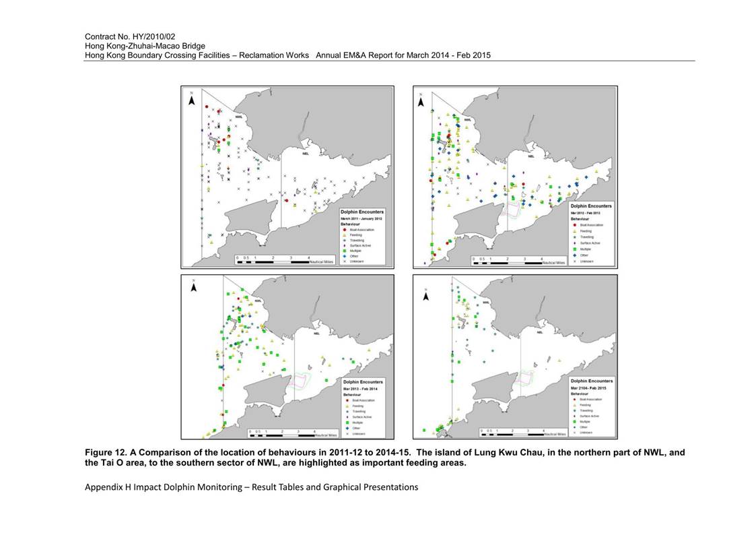Image resolution: width=756 pixels, height=535 pixels.
Task: Open the March 2011 - January 2012 dolphin map
Action: [287, 177]
